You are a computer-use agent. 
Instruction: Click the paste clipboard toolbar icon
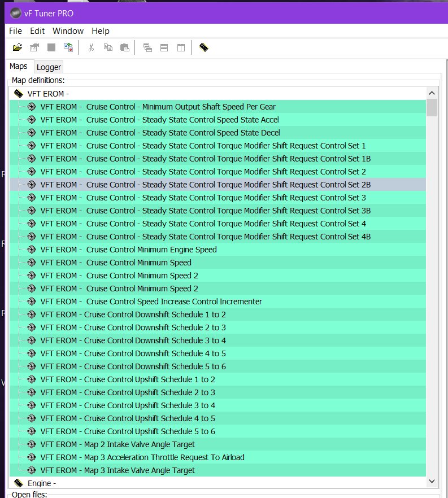[x=125, y=47]
